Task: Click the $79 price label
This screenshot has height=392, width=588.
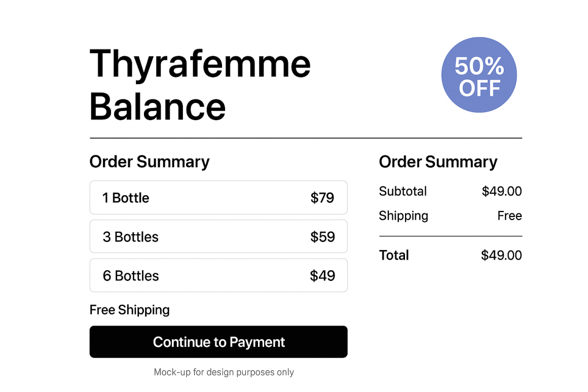Action: click(x=322, y=198)
